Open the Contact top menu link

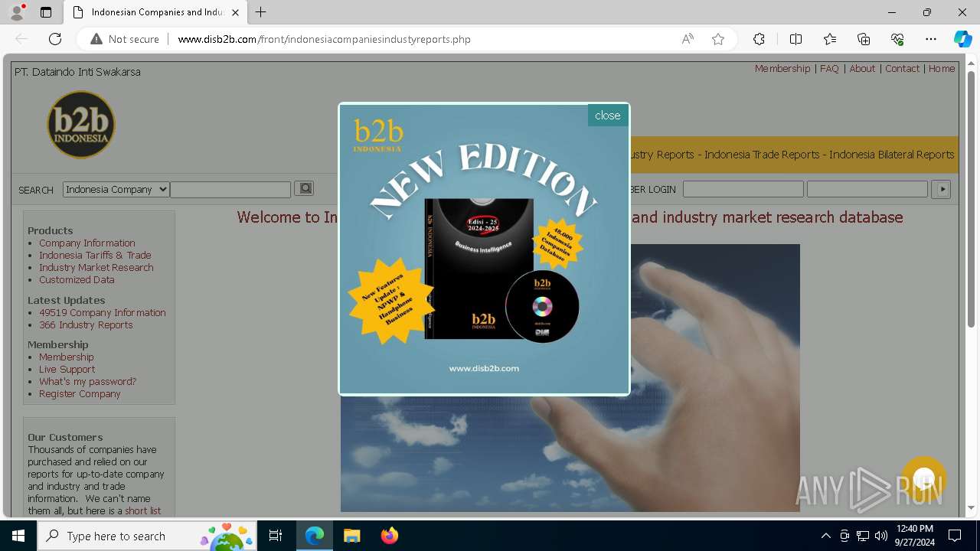[x=902, y=68]
